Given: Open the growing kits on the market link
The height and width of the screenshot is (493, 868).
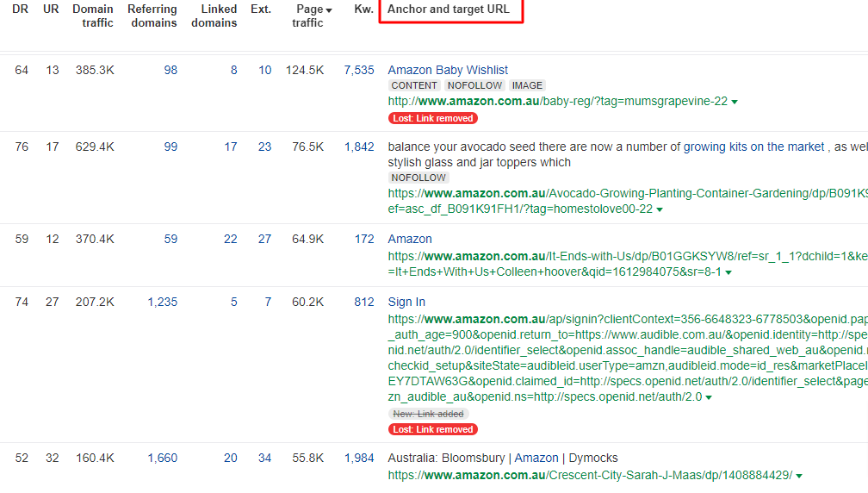Looking at the screenshot, I should pos(753,147).
